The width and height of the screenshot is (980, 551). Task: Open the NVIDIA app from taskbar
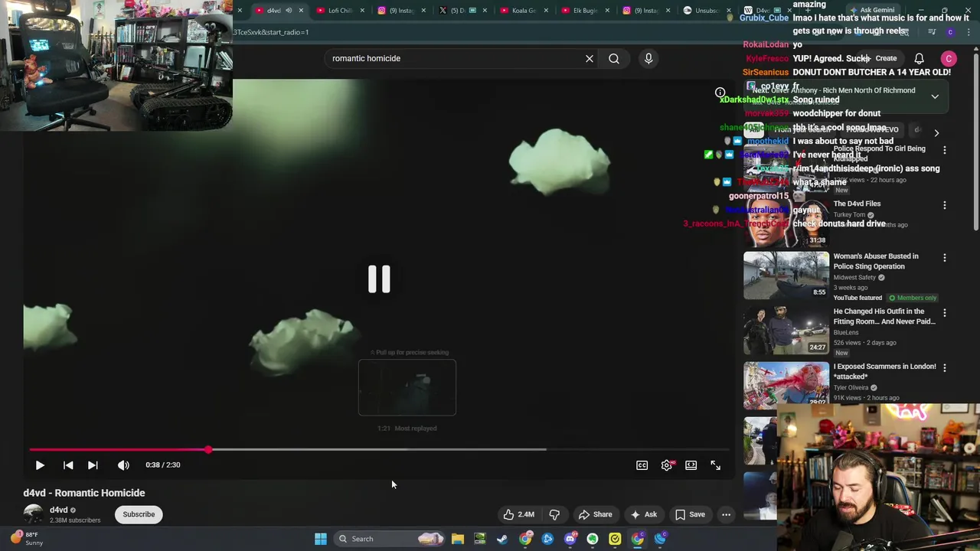(480, 539)
